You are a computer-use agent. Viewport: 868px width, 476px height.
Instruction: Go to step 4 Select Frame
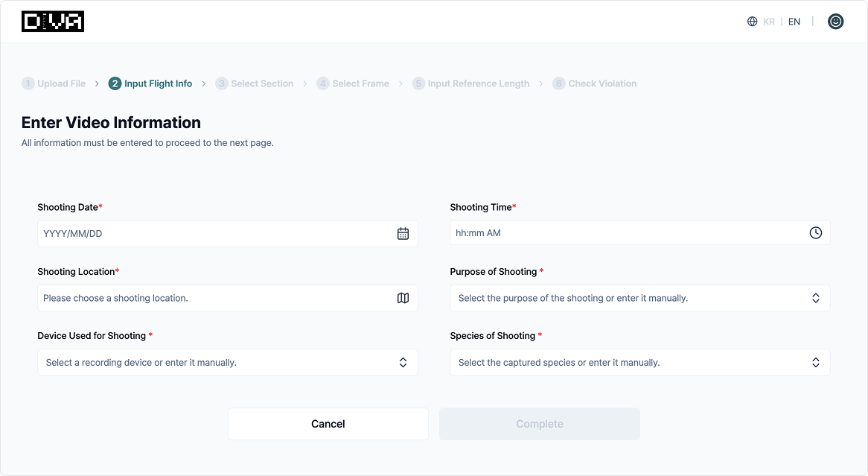[x=353, y=83]
